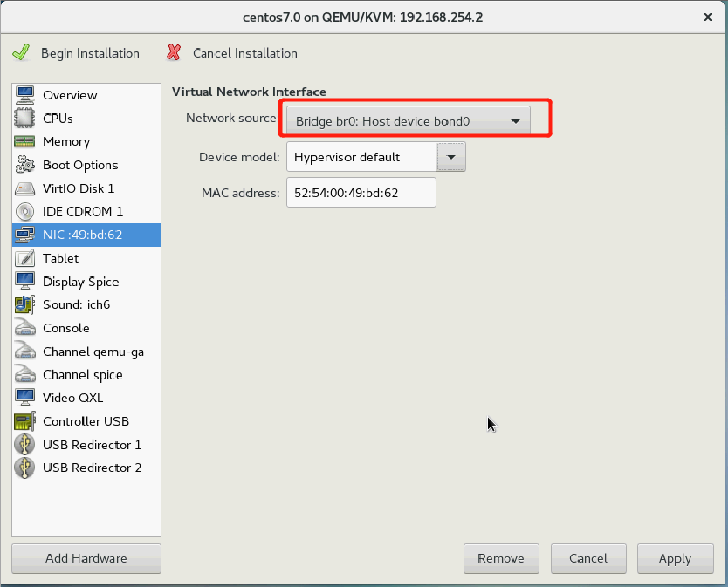Select the Memory RAM stick icon
728x587 pixels.
tap(24, 141)
